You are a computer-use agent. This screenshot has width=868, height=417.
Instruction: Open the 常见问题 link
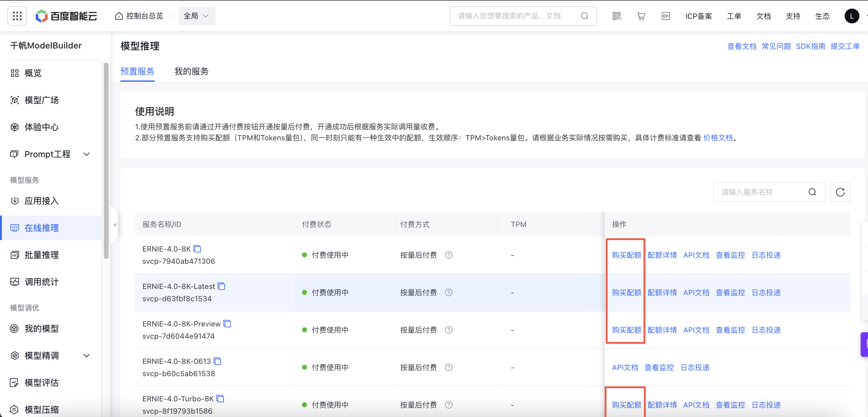click(x=776, y=46)
